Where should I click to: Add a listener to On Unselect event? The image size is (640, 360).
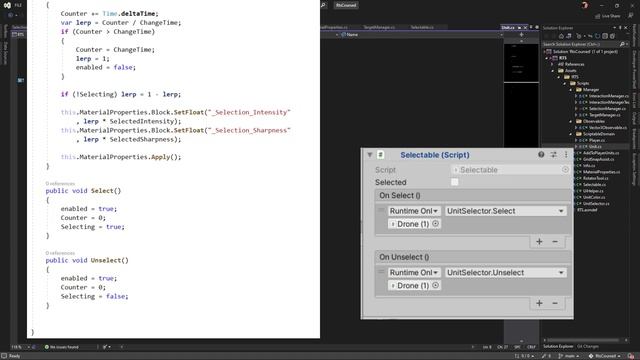click(x=539, y=303)
